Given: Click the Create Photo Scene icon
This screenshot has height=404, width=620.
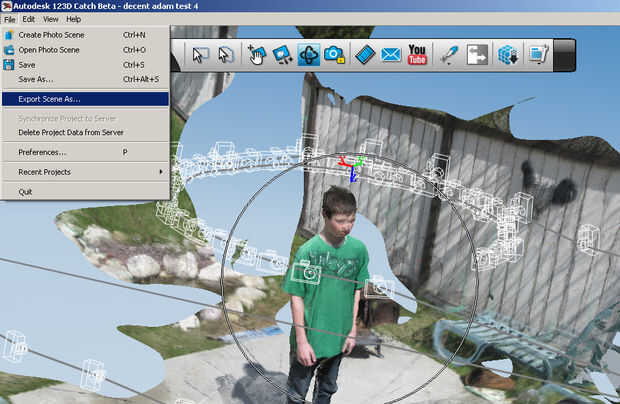Looking at the screenshot, I should tap(9, 35).
